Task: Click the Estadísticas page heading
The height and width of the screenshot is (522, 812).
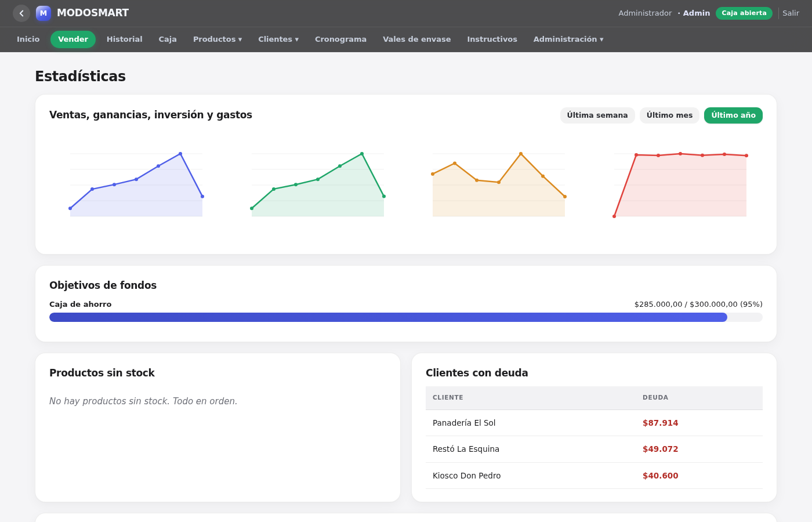Action: click(81, 77)
